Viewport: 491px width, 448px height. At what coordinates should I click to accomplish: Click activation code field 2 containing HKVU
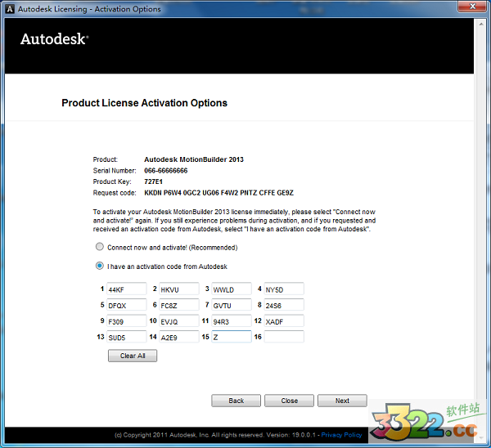coord(179,289)
